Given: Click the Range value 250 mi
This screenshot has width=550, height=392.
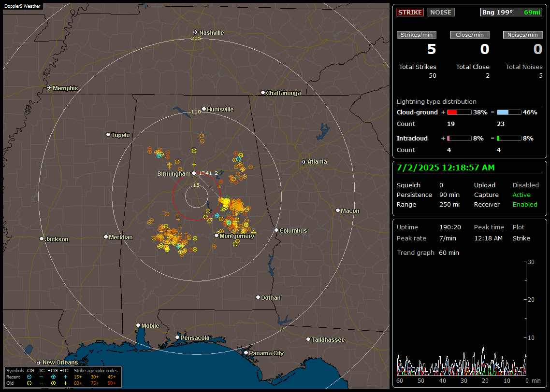Looking at the screenshot, I should 449,204.
